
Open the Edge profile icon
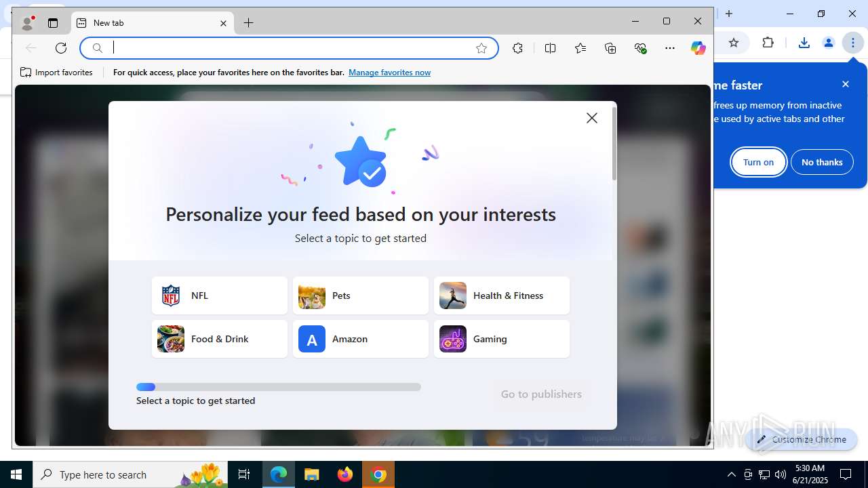(27, 23)
